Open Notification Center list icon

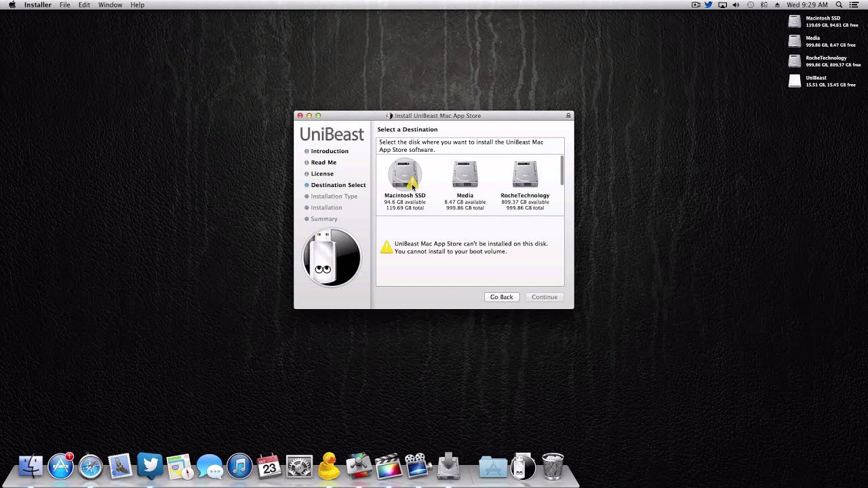click(854, 5)
